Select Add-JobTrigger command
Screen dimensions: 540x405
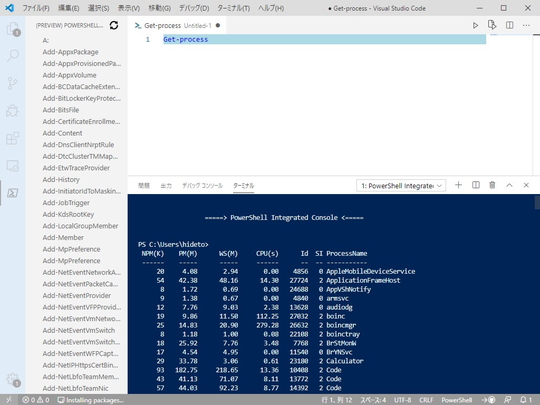coord(66,202)
